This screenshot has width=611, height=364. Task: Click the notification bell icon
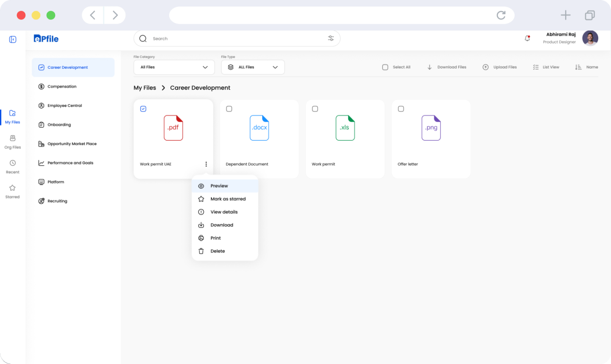tap(527, 39)
